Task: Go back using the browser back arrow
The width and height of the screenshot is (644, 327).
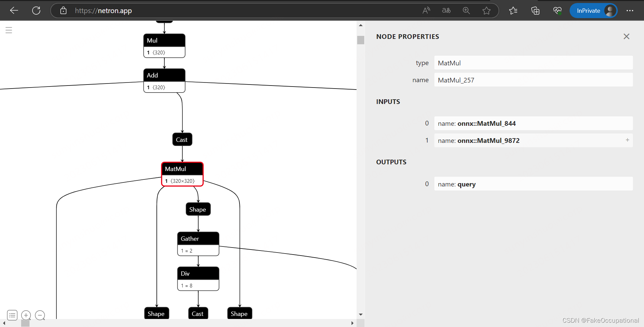Action: [x=14, y=10]
